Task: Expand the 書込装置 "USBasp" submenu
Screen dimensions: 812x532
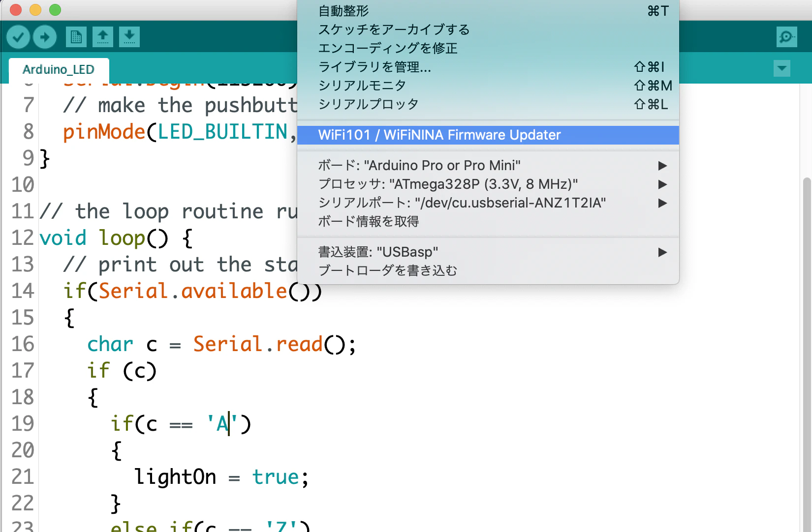Action: coord(488,252)
